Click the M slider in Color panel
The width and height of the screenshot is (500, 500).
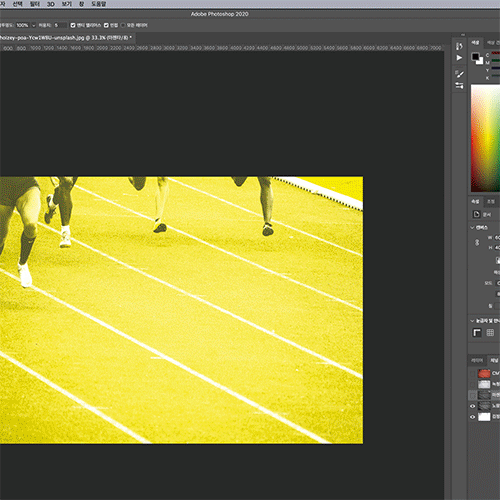click(496, 61)
